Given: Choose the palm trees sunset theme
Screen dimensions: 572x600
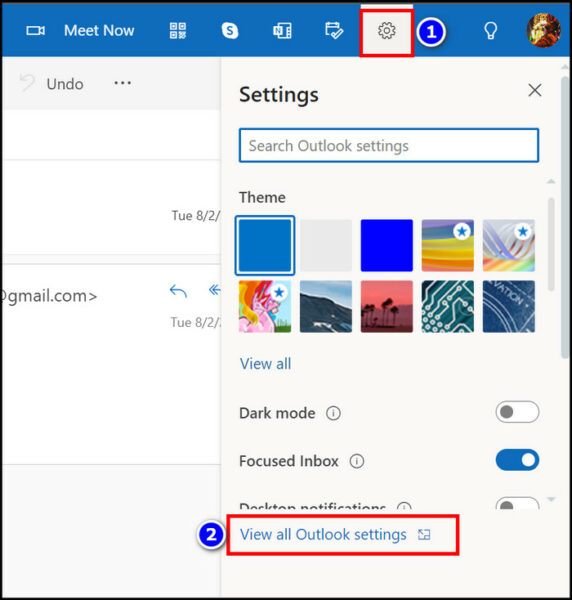Looking at the screenshot, I should pos(386,307).
